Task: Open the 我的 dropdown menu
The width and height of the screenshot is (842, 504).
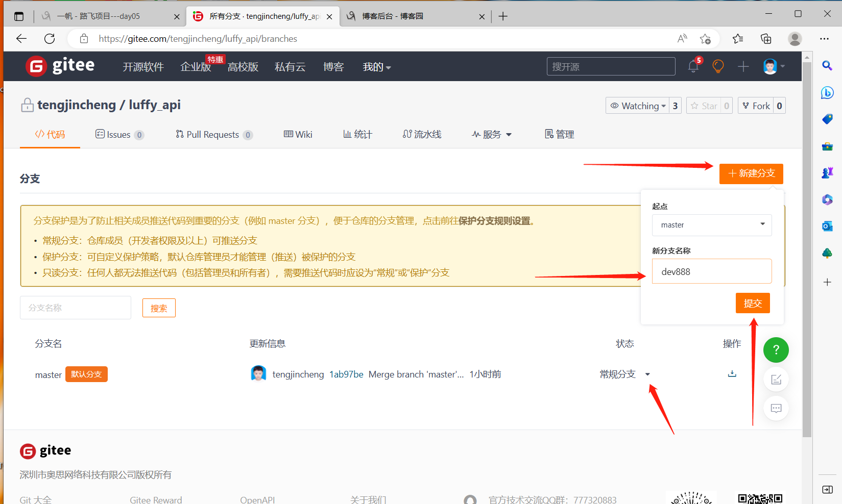Action: 377,67
